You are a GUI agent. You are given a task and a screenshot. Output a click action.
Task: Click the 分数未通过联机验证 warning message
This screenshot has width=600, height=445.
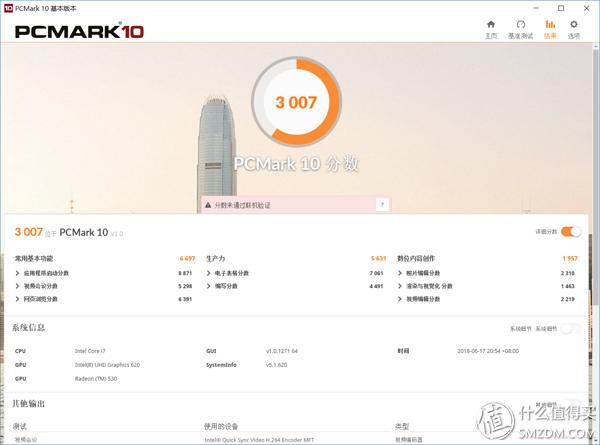click(243, 205)
